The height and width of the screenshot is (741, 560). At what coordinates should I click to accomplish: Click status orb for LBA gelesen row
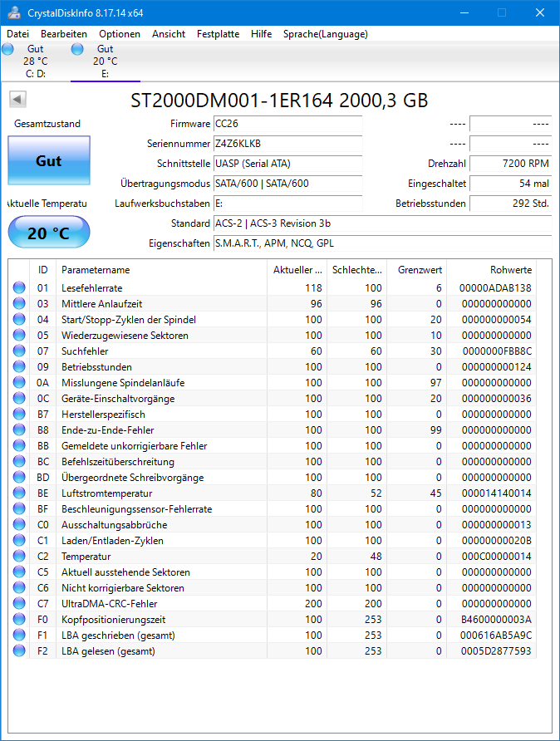coord(19,650)
